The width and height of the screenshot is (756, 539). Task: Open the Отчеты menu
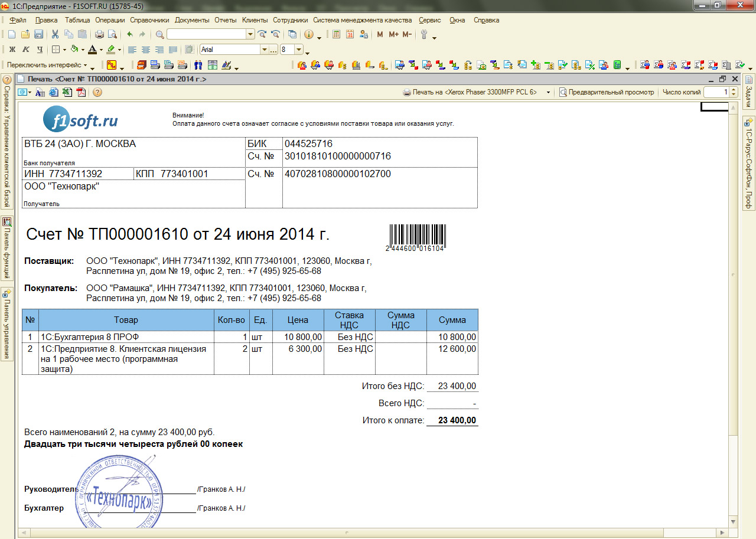(226, 20)
